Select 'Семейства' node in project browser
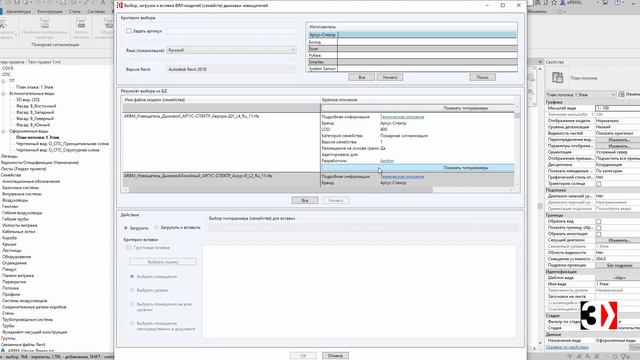Image resolution: width=640 pixels, height=360 pixels. [11, 175]
